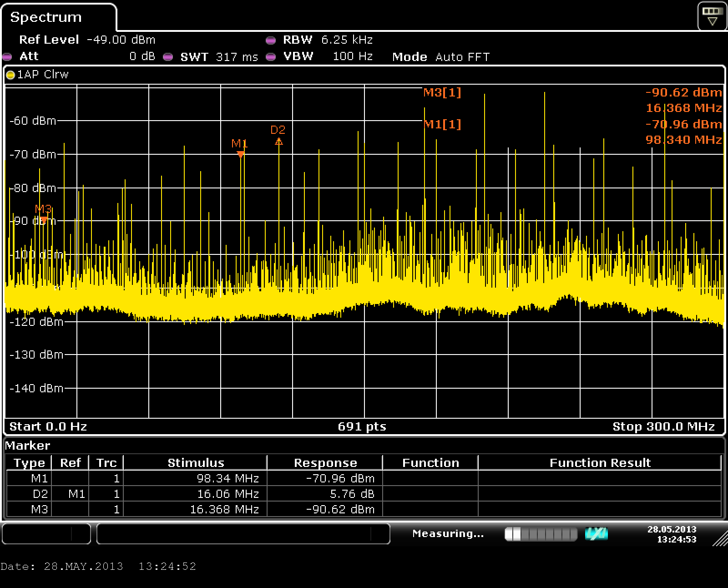Open the softkey bar dropdown icon
The width and height of the screenshot is (728, 588).
pos(712,16)
